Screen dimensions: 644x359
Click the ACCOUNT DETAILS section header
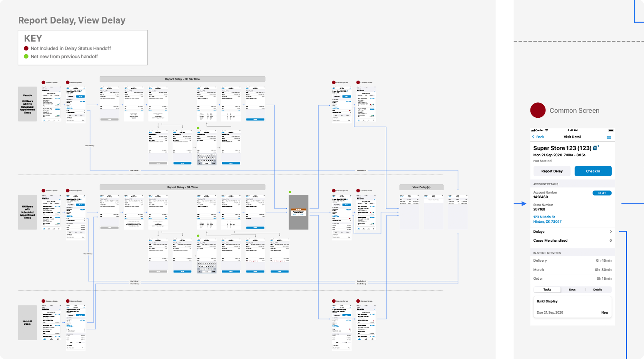click(545, 184)
